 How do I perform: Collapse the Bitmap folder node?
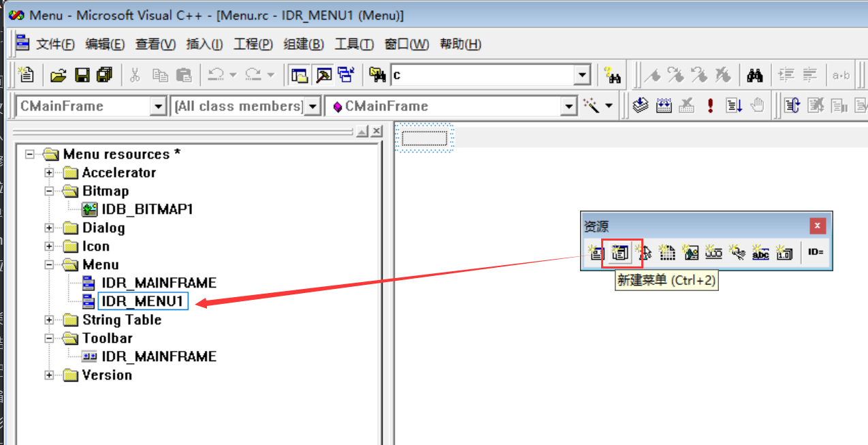click(49, 191)
